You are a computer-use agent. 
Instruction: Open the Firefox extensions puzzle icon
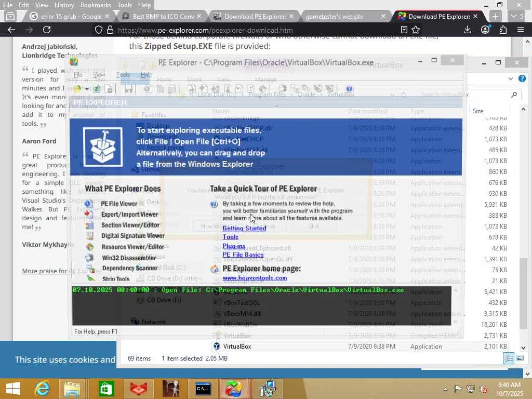point(503,30)
